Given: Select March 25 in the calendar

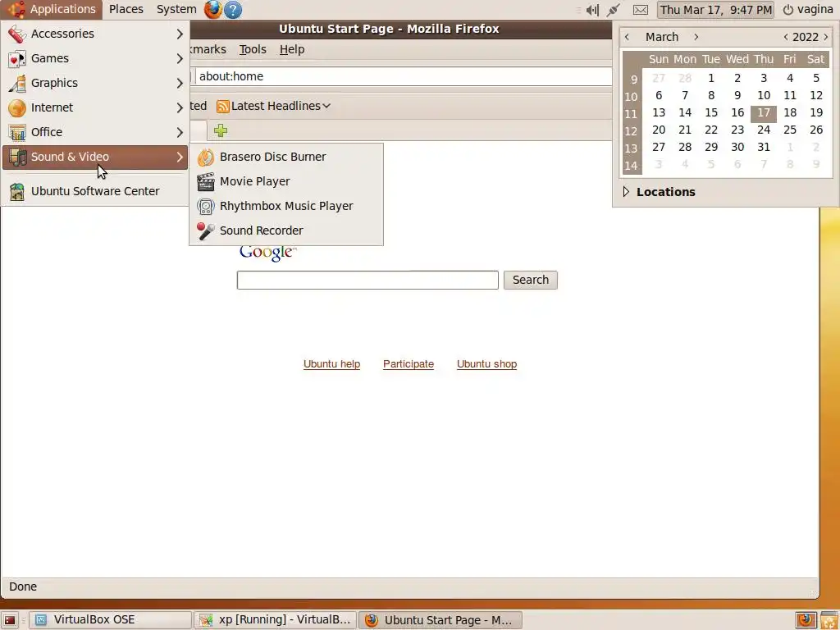Looking at the screenshot, I should (790, 130).
